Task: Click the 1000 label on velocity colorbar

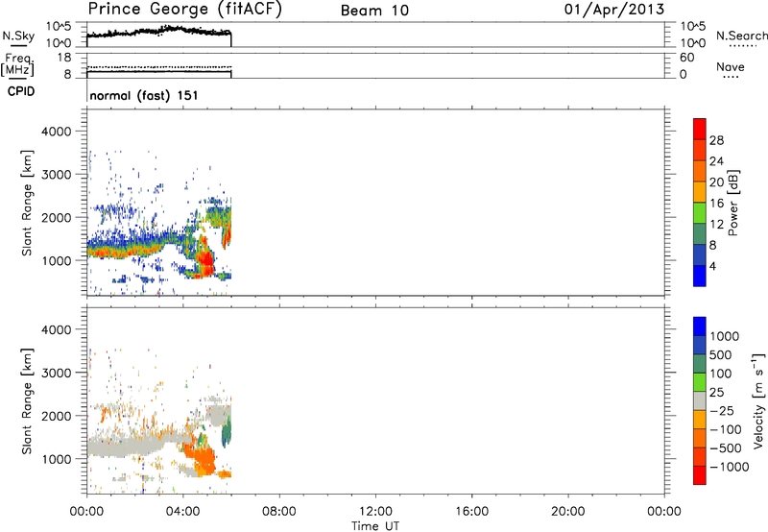Action: coord(725,336)
